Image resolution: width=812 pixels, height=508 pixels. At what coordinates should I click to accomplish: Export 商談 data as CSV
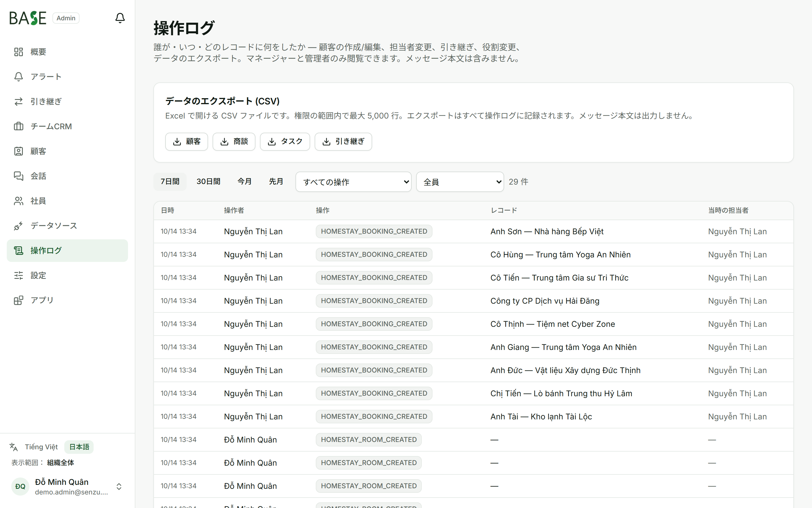click(x=234, y=141)
